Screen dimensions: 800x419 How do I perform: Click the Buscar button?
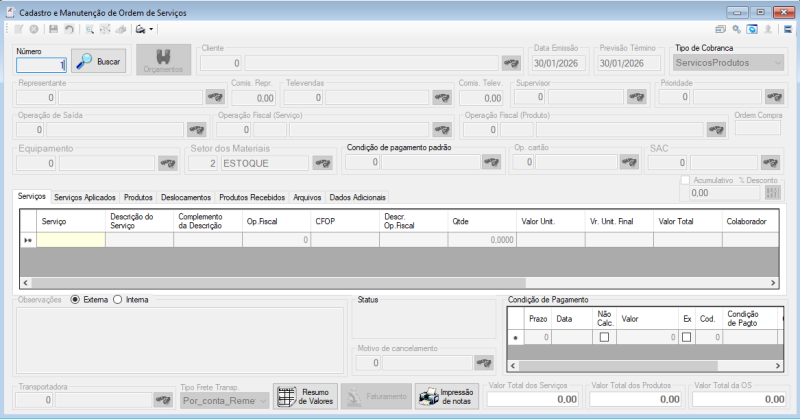point(98,61)
